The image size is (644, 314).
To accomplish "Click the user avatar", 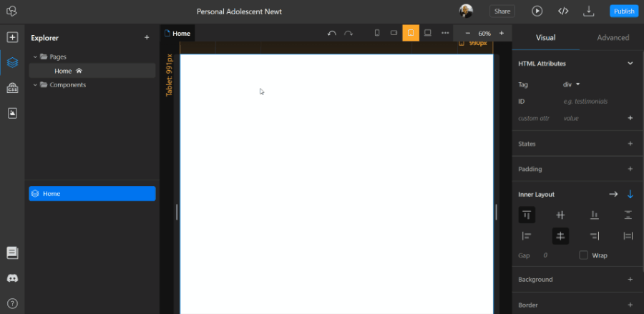I will coord(466,11).
